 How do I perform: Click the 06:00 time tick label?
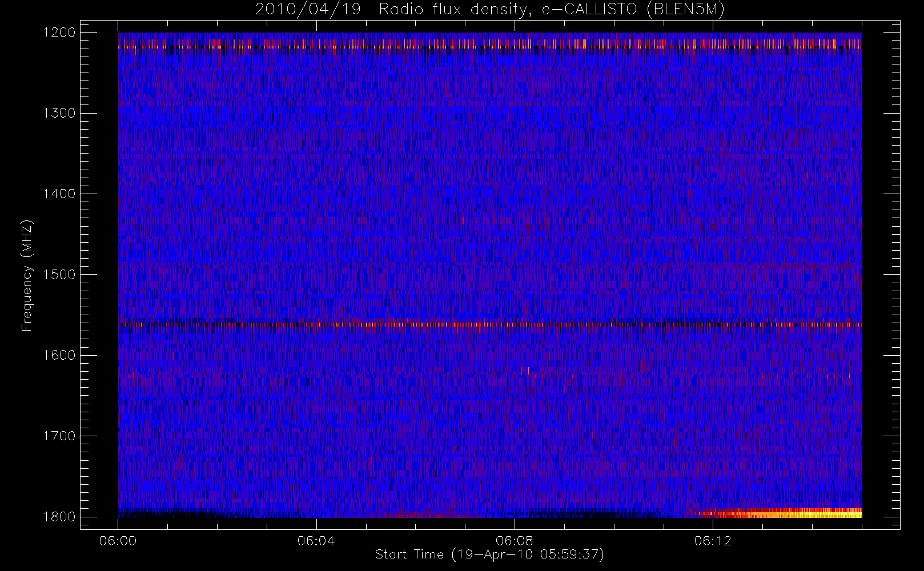point(118,541)
